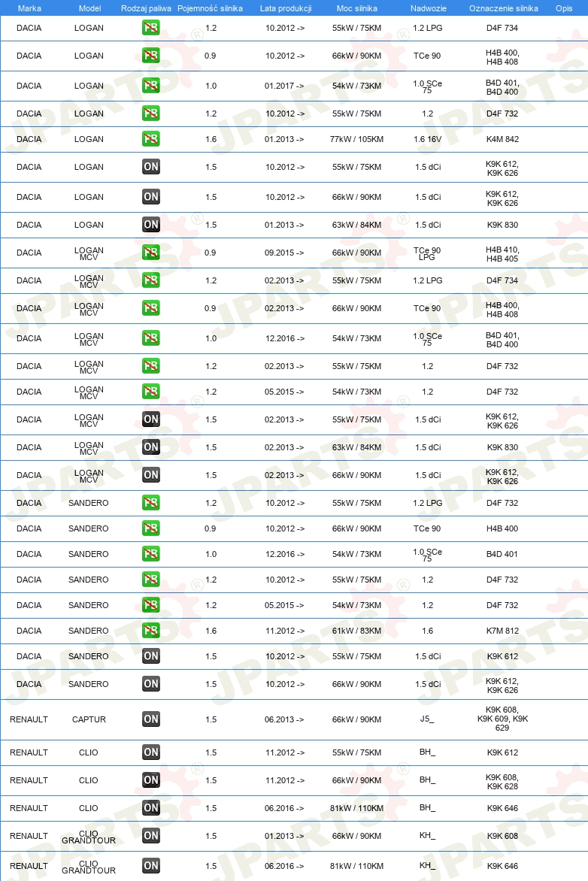Select engine codes K9K 608, K9K 609, K9K 629
588x881 pixels.
coord(502,719)
